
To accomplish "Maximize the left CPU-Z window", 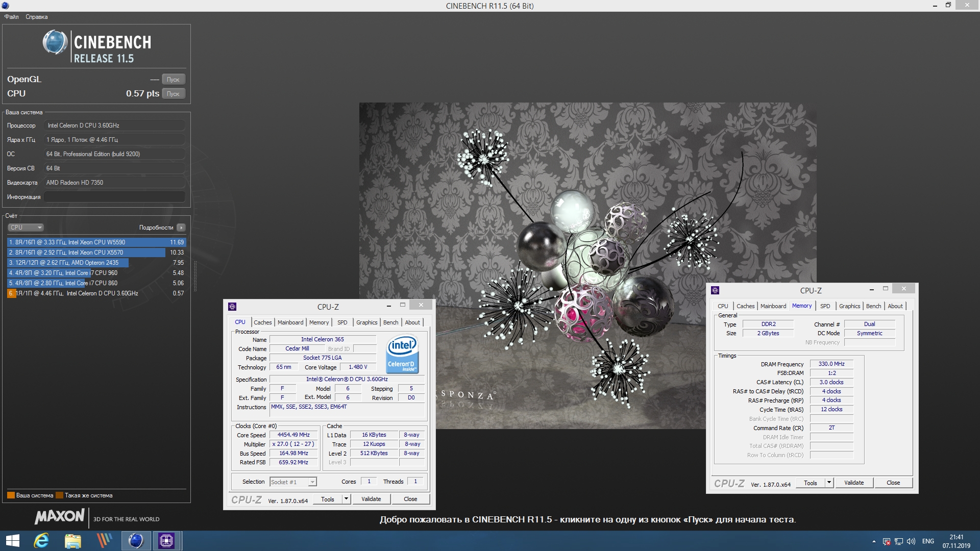I will (403, 305).
